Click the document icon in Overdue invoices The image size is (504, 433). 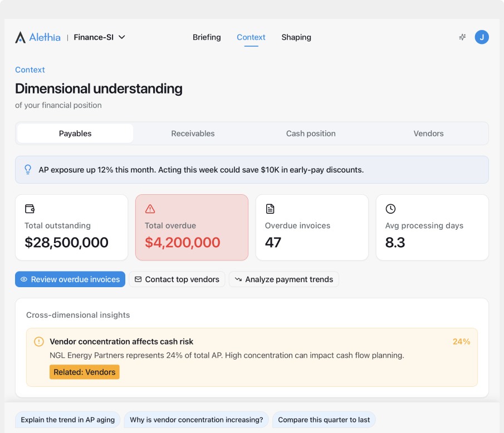tap(270, 209)
